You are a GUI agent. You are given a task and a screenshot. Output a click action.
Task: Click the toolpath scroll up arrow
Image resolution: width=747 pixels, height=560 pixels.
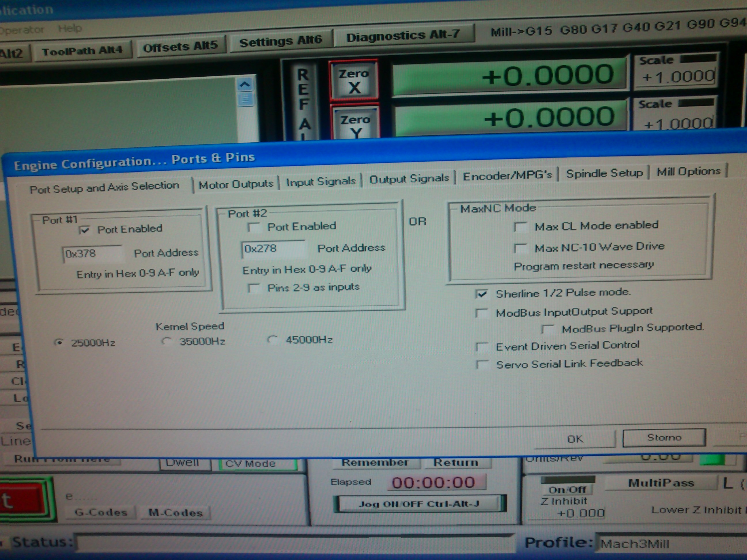pos(245,84)
